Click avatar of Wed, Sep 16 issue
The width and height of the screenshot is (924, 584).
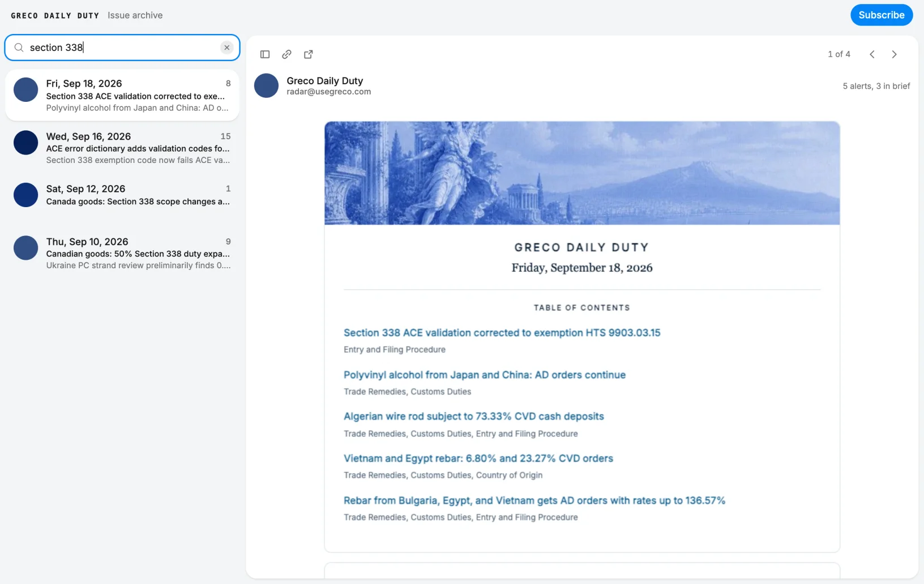25,143
